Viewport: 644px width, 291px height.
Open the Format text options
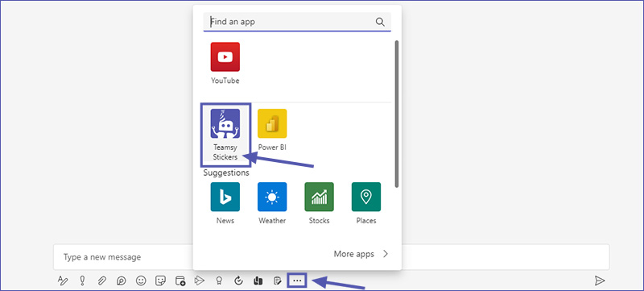tap(63, 281)
